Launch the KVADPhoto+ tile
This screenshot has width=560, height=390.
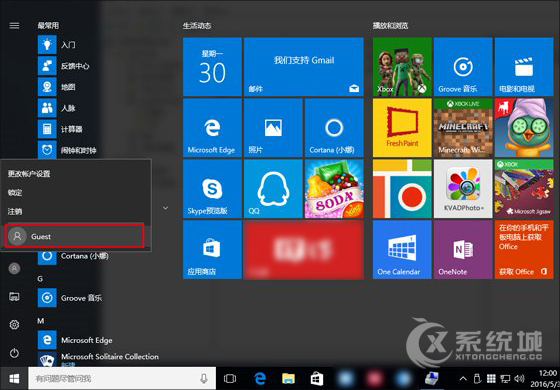463,189
